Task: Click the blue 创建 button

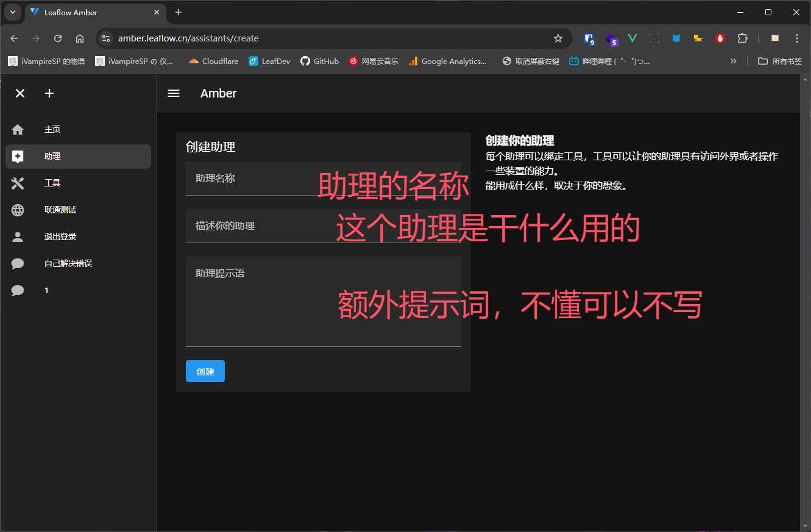Action: pos(205,371)
